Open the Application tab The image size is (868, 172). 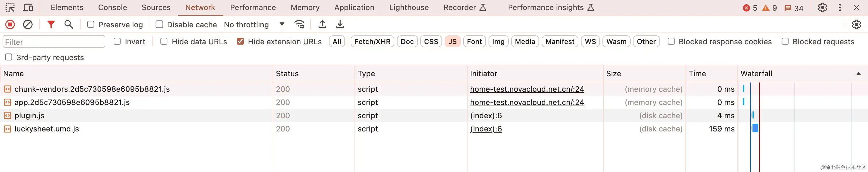354,7
